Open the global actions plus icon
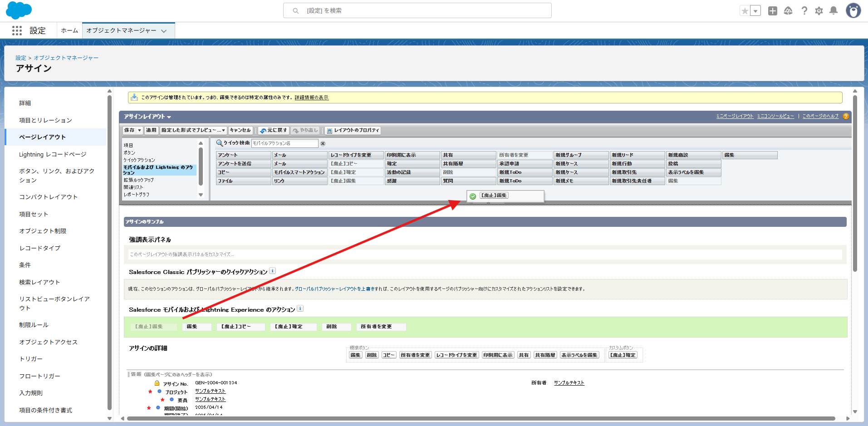Screen dimensions: 868x426 click(773, 11)
